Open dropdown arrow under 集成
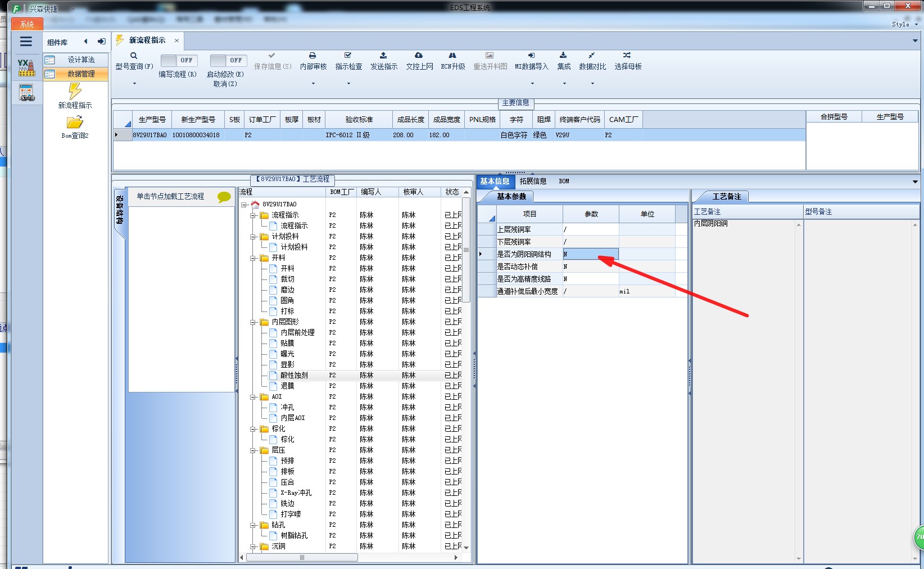This screenshot has height=569, width=924. tap(564, 84)
